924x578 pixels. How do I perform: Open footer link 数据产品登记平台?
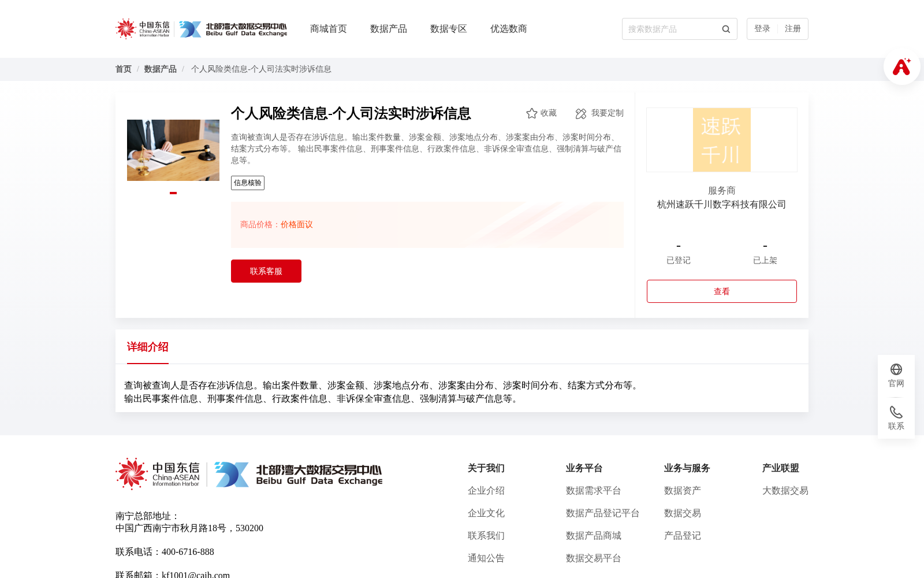pos(603,513)
